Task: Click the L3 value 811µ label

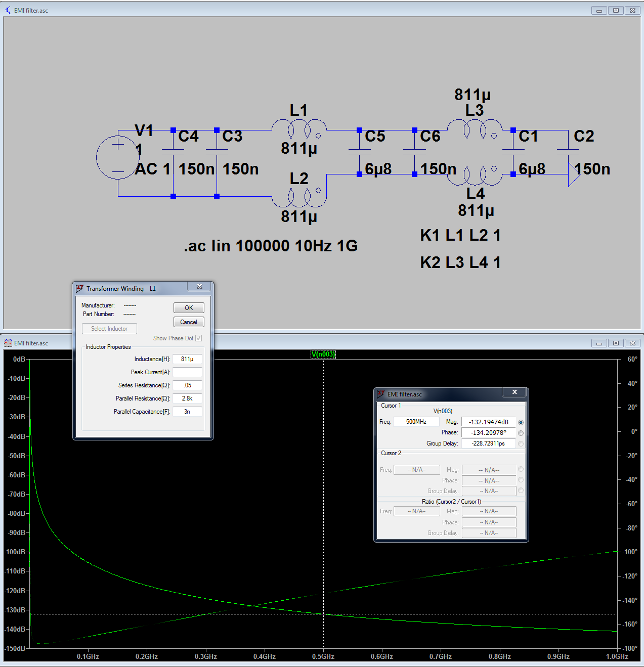Action: click(x=473, y=95)
